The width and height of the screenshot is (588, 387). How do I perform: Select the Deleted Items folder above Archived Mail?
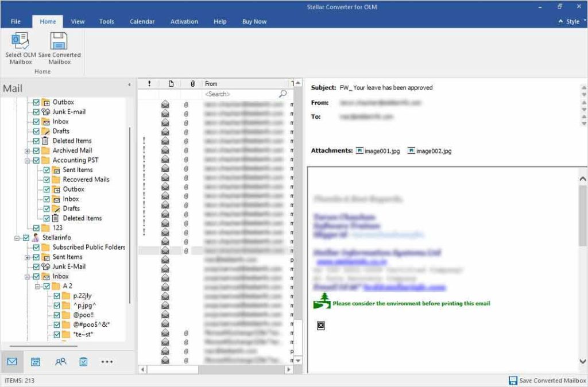pos(72,141)
